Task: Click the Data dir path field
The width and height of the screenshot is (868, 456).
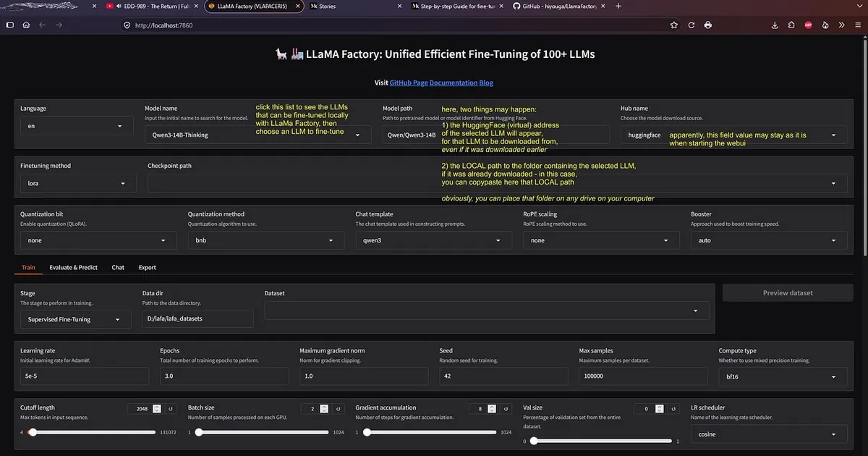Action: 197,319
